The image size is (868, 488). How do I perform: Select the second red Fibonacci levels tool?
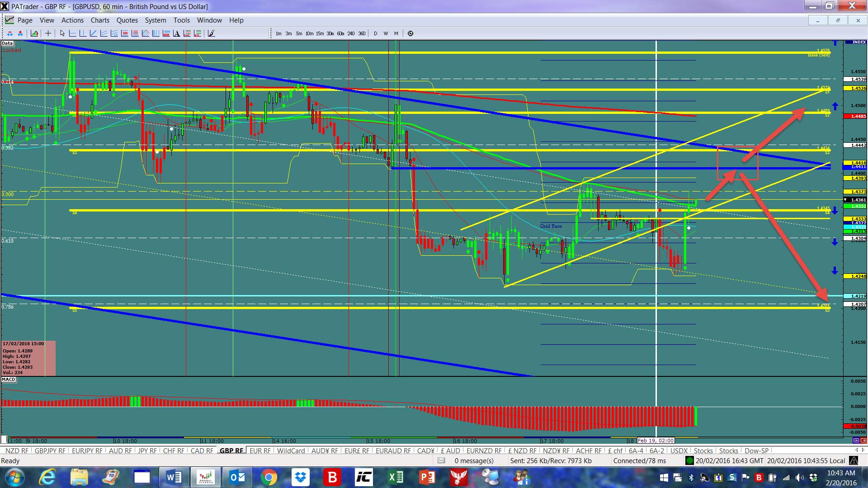click(x=135, y=33)
